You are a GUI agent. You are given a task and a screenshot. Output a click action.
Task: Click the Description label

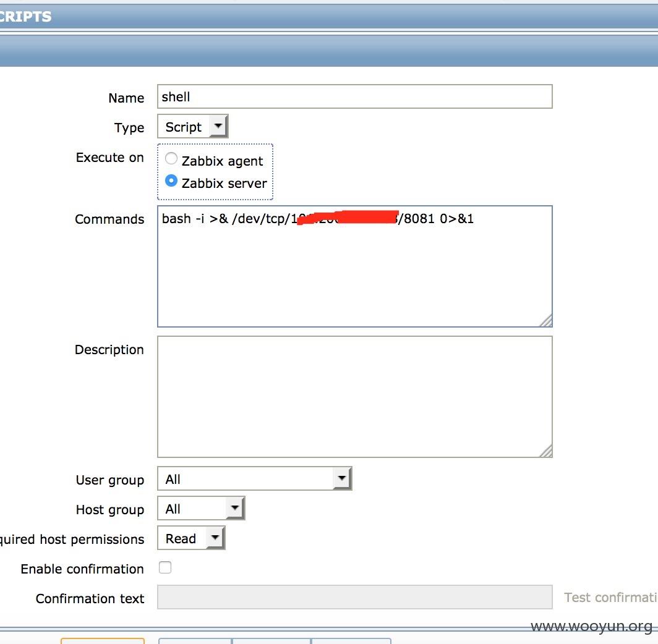coord(109,350)
